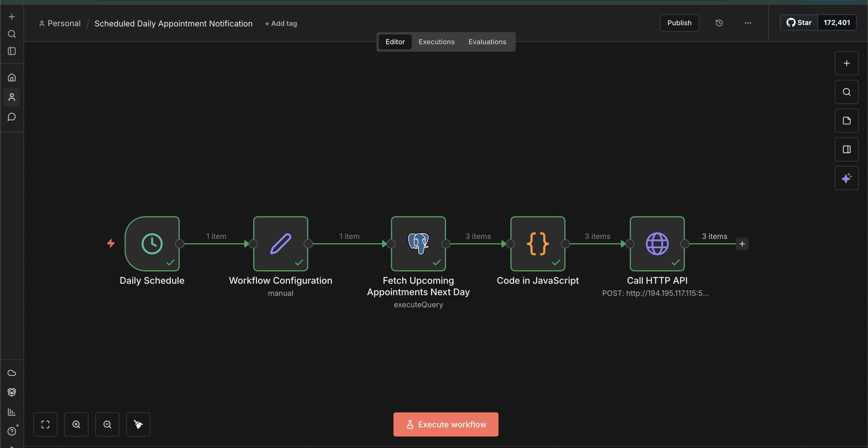Zoom in on the canvas
This screenshot has width=868, height=448.
76,424
